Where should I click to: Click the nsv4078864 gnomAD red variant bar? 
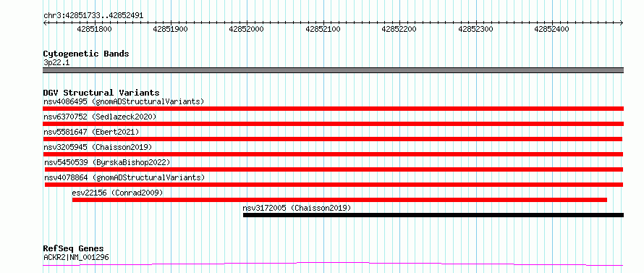pyautogui.click(x=334, y=185)
